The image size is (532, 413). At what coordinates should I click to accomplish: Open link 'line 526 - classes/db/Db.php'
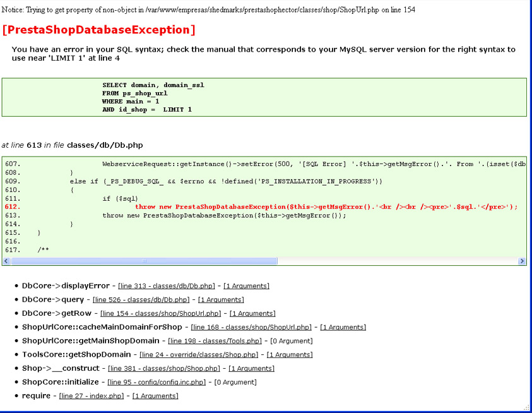click(141, 299)
